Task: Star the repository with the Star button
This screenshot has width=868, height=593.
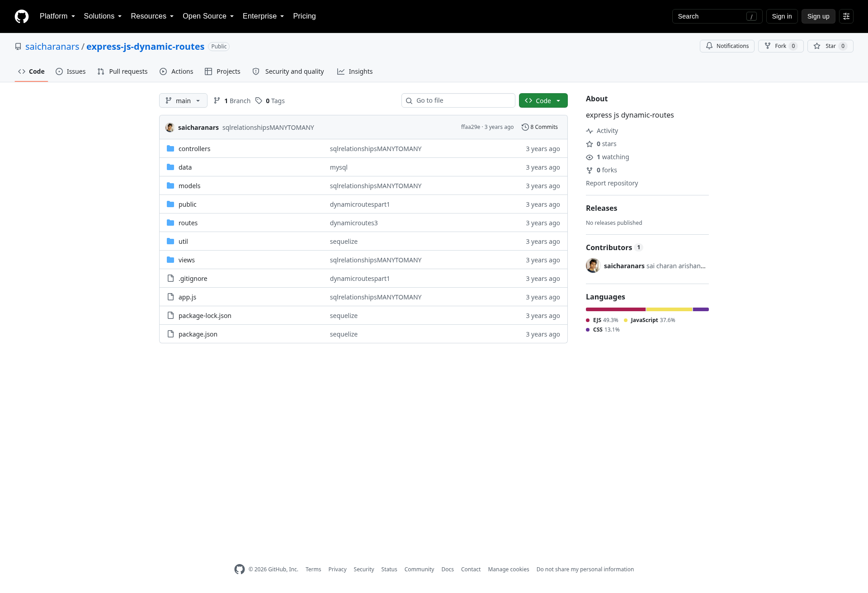Action: pos(830,46)
